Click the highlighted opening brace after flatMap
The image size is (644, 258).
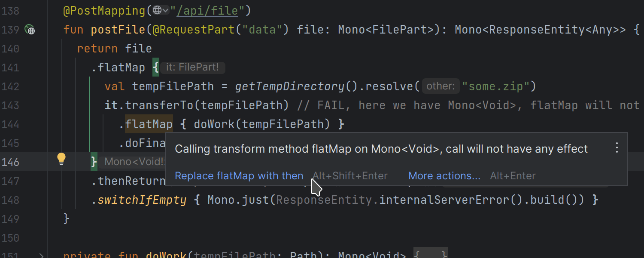point(155,68)
